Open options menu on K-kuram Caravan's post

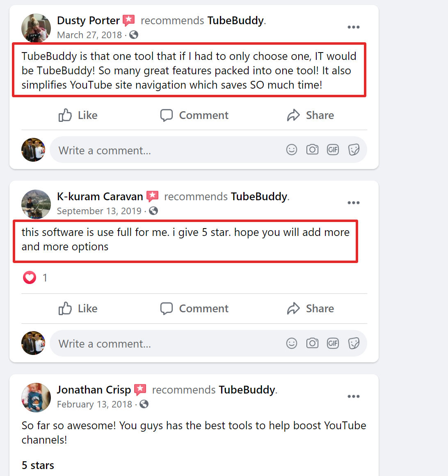click(353, 203)
